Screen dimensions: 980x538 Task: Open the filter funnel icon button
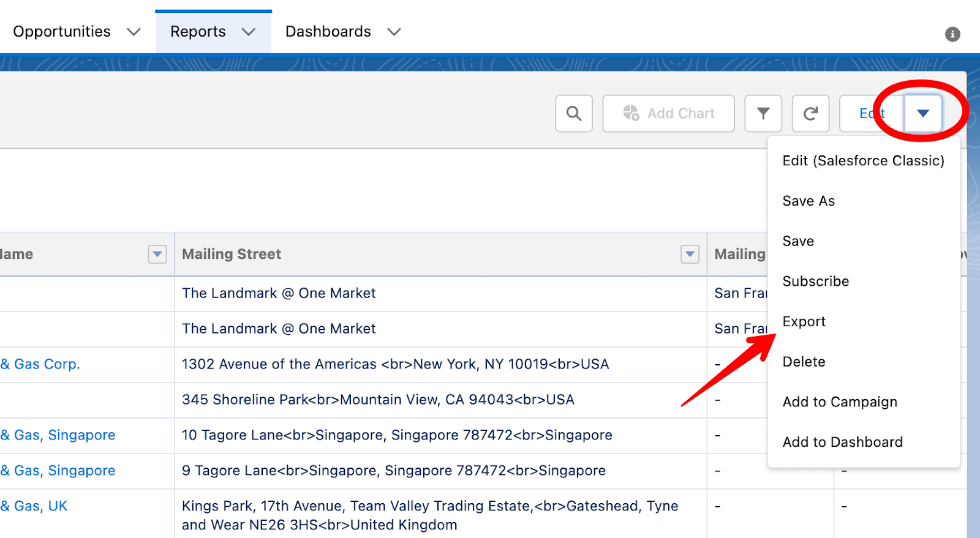pyautogui.click(x=763, y=113)
